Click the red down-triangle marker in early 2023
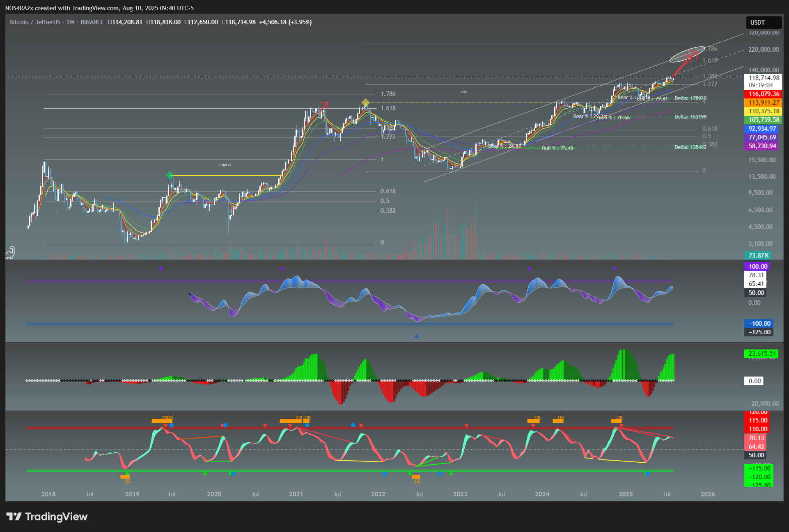 coord(466,426)
